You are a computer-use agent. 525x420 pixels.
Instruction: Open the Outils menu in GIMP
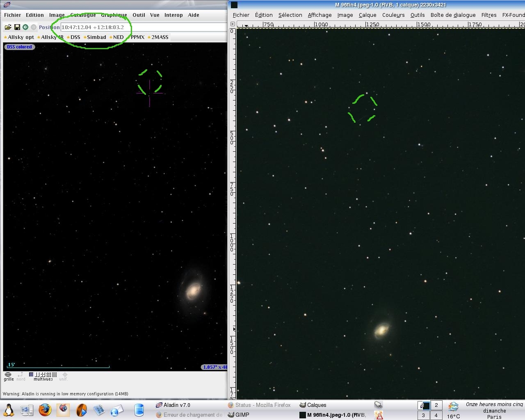coord(418,15)
